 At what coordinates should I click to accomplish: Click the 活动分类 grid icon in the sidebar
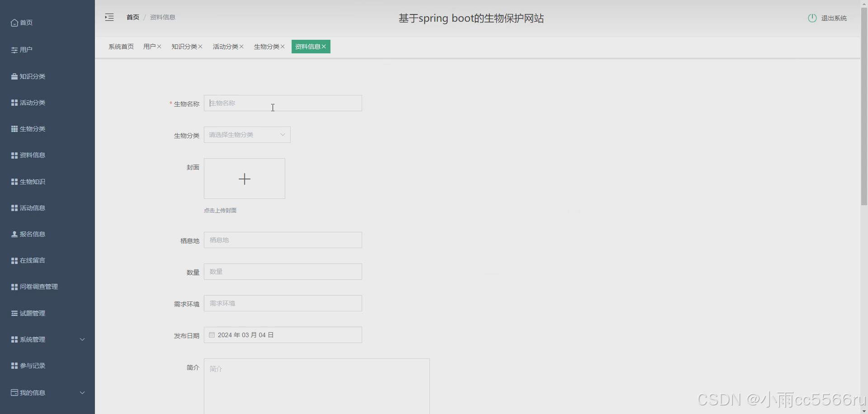pyautogui.click(x=14, y=103)
